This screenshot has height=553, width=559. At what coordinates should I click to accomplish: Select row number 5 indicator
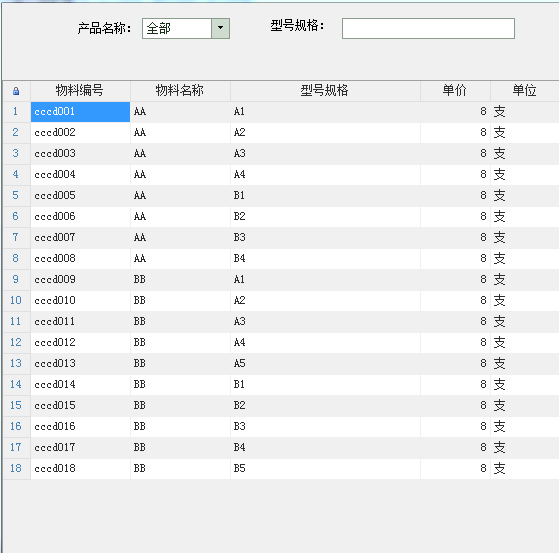pos(16,196)
